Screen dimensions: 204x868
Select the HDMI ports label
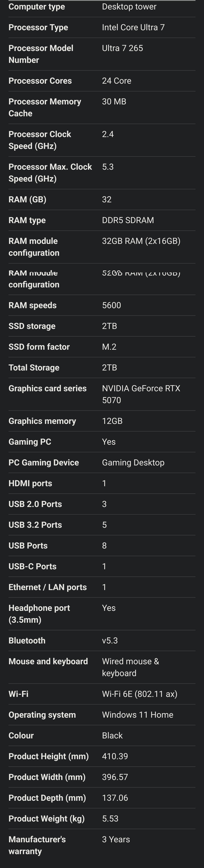[30, 483]
